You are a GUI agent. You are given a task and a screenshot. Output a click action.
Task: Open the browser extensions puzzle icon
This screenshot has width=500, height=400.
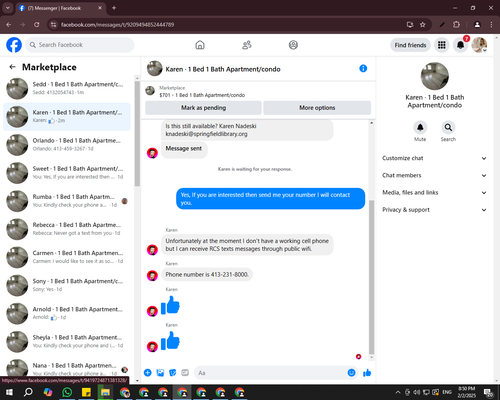point(456,25)
